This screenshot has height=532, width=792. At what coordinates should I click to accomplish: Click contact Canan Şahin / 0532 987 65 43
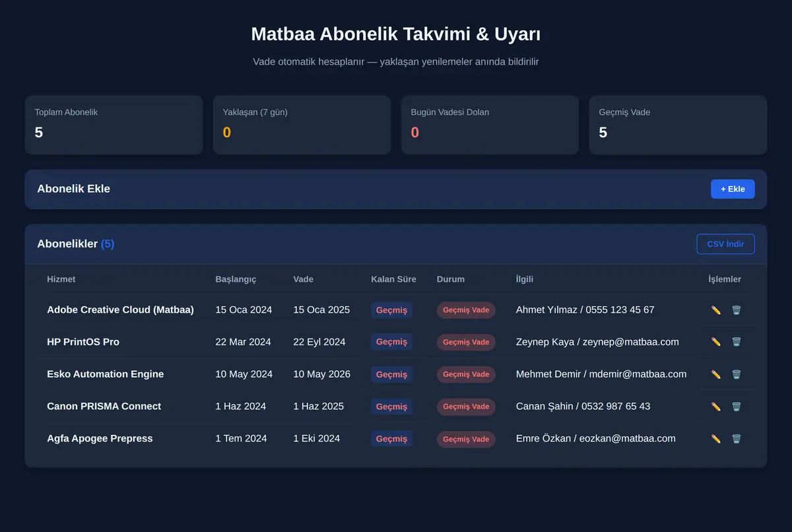[583, 407]
